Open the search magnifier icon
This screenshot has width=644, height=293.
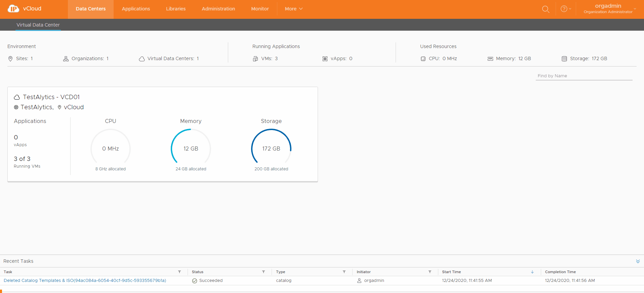point(546,9)
